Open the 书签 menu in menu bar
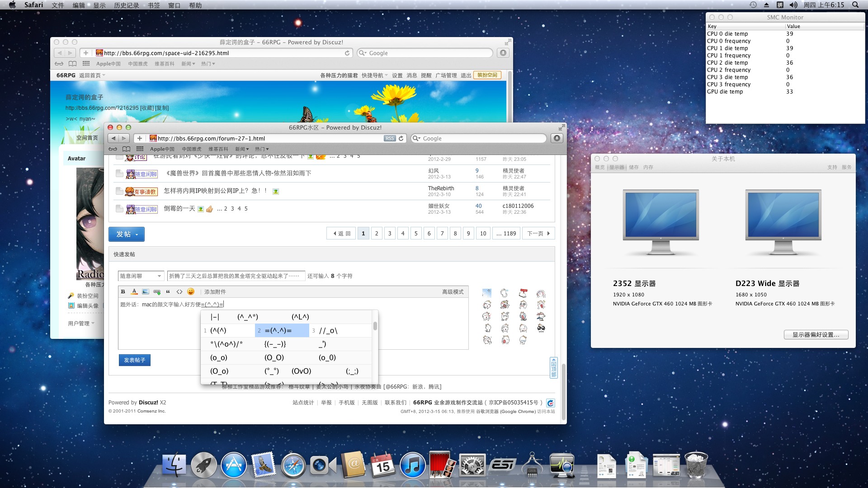 coord(154,5)
